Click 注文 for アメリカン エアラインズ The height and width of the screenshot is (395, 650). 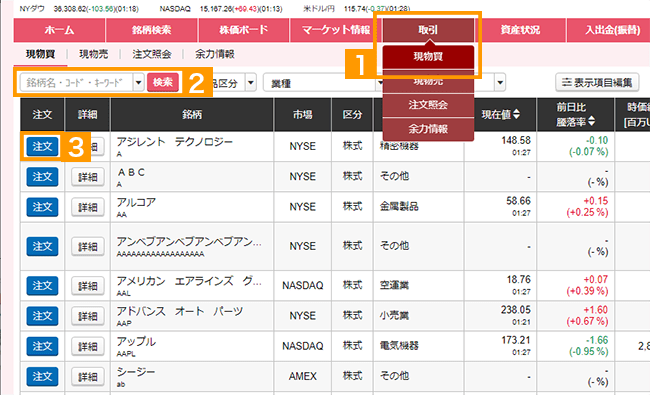pos(42,286)
